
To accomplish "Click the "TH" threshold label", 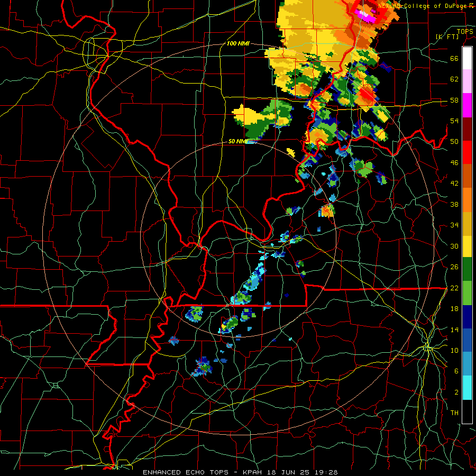I will 454,413.
